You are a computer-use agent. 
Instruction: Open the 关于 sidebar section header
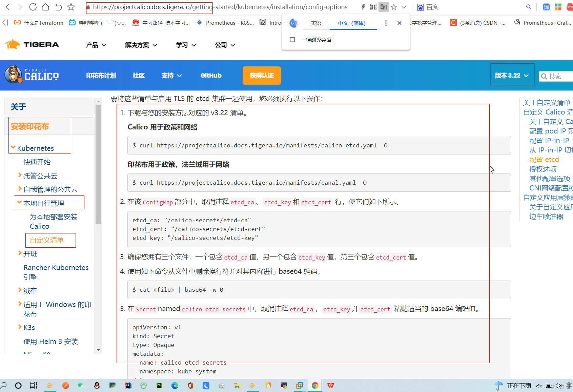click(49, 107)
